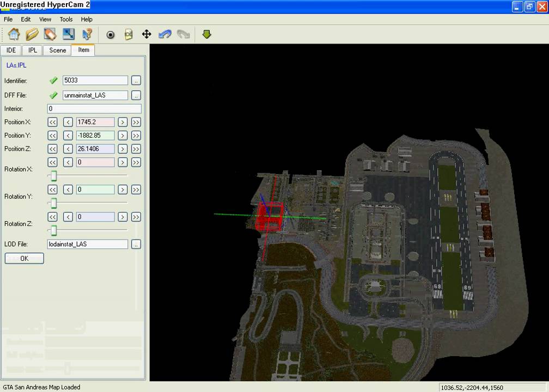Confirm item changes with OK button
Screen dimensions: 549x392
[24, 258]
